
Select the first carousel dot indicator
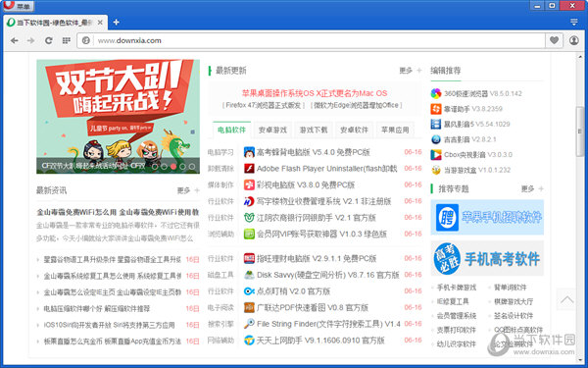pyautogui.click(x=155, y=166)
